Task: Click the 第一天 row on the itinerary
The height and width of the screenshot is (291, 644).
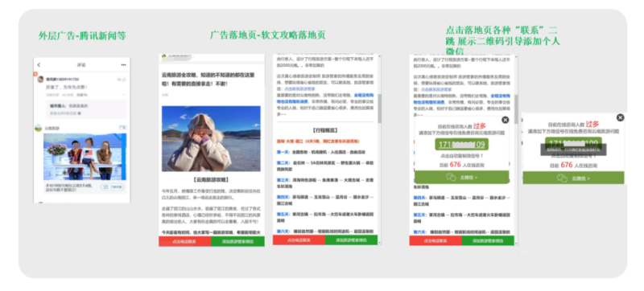Action: coord(320,152)
